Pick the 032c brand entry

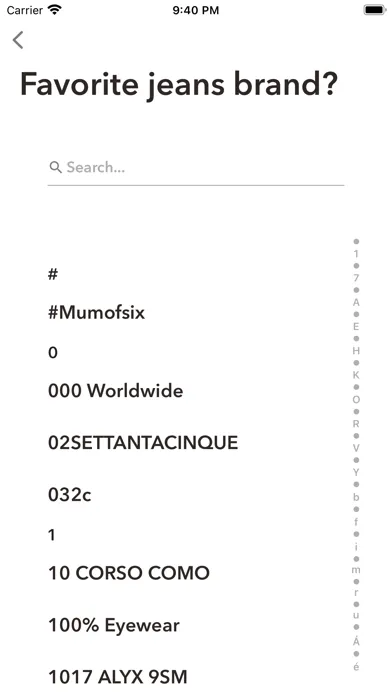click(70, 494)
